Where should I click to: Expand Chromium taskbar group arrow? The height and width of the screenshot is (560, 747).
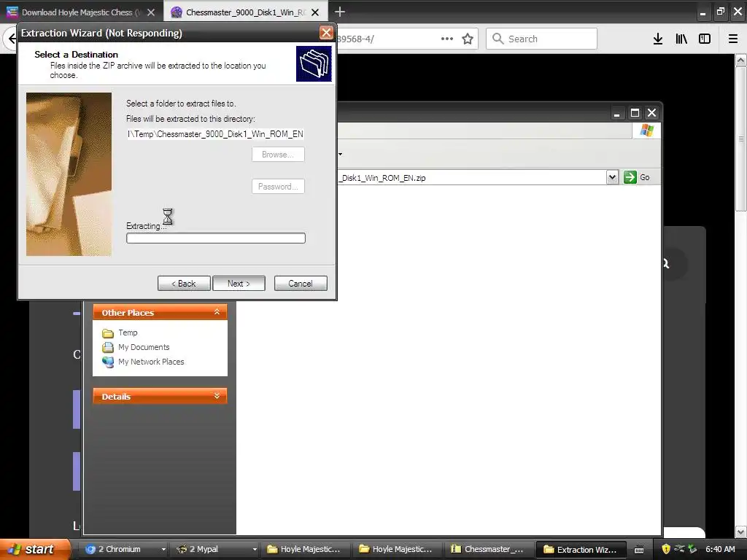pos(163,549)
